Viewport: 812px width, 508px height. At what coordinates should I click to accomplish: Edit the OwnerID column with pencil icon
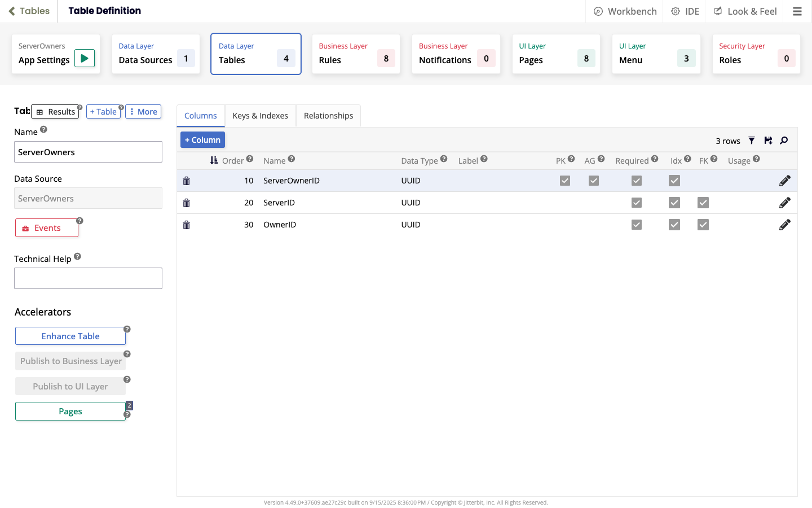click(x=784, y=225)
